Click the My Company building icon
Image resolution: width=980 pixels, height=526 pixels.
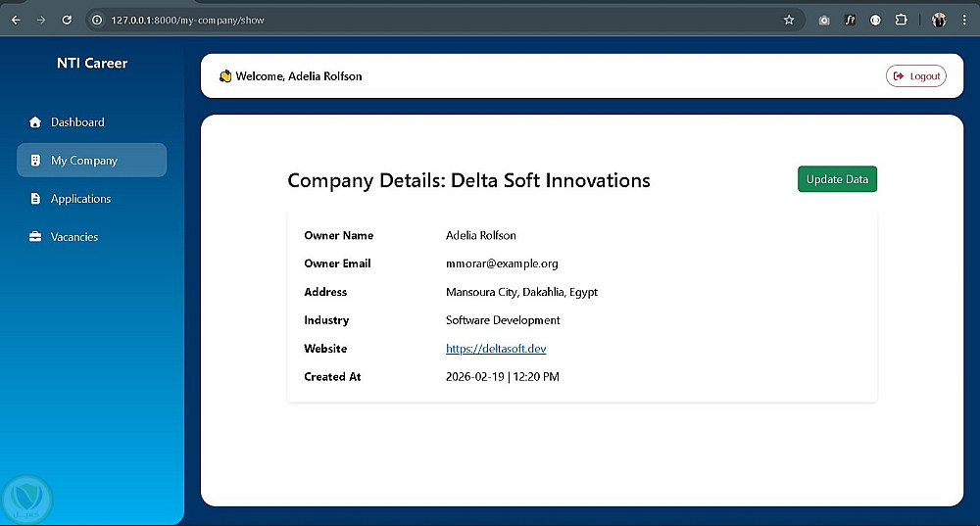[36, 161]
